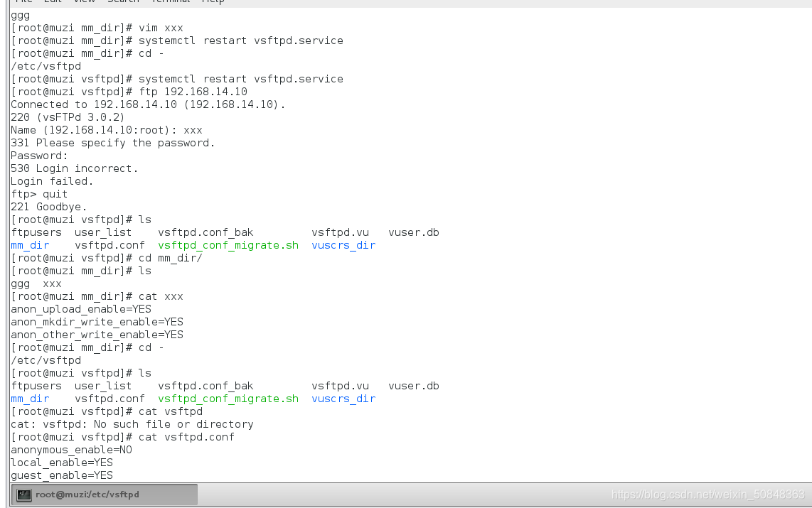812x508 pixels.
Task: Click the 'ftp> quit' line
Action: pos(39,194)
